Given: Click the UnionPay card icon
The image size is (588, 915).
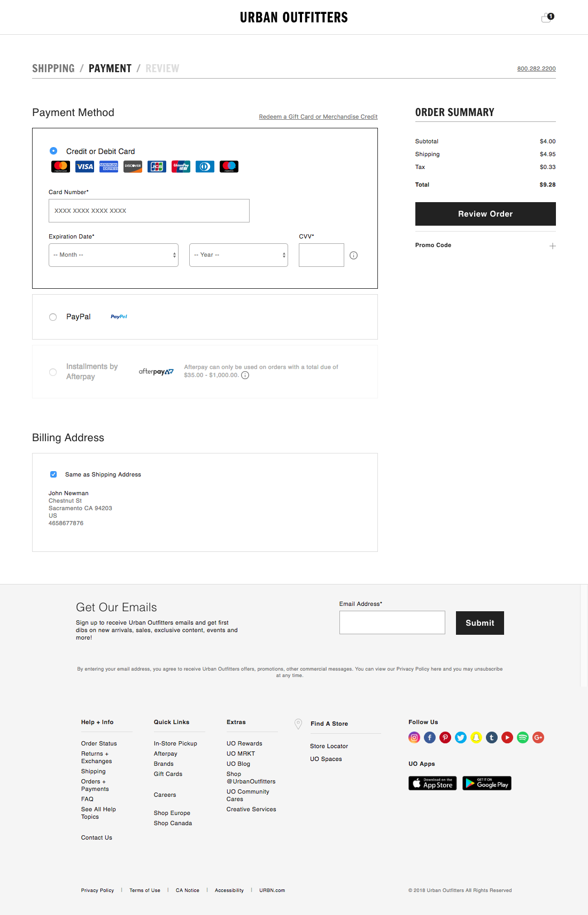Looking at the screenshot, I should (x=181, y=166).
